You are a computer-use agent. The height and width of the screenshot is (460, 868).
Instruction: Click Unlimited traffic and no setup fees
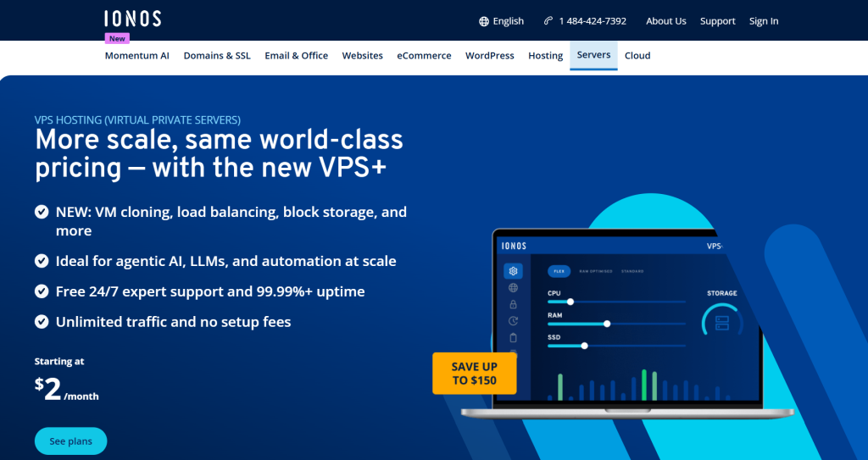pyautogui.click(x=173, y=322)
